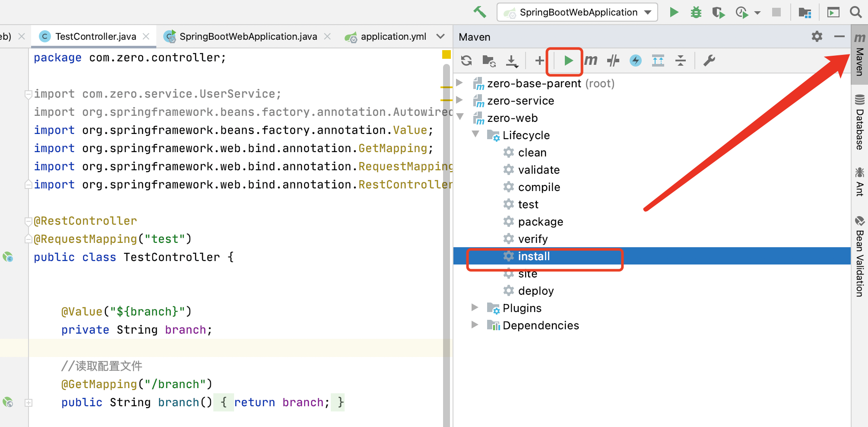
Task: Select the deploy lifecycle goal
Action: [x=535, y=291]
